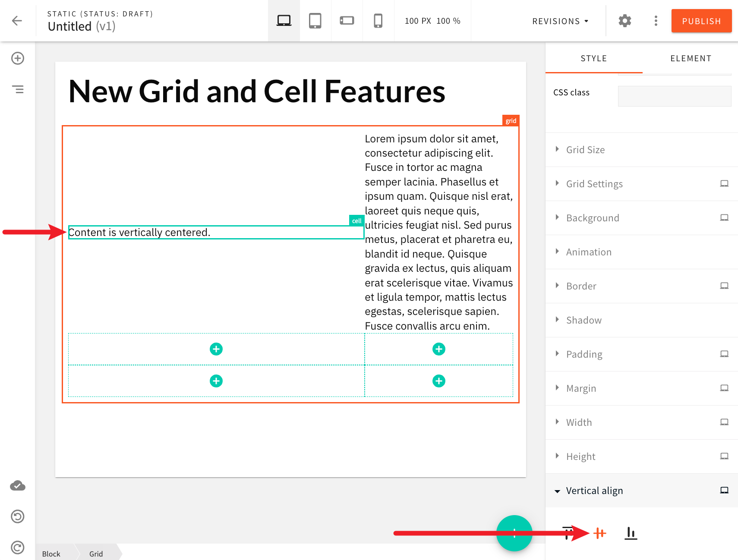Open the Revisions dropdown
The image size is (738, 560).
(x=560, y=21)
